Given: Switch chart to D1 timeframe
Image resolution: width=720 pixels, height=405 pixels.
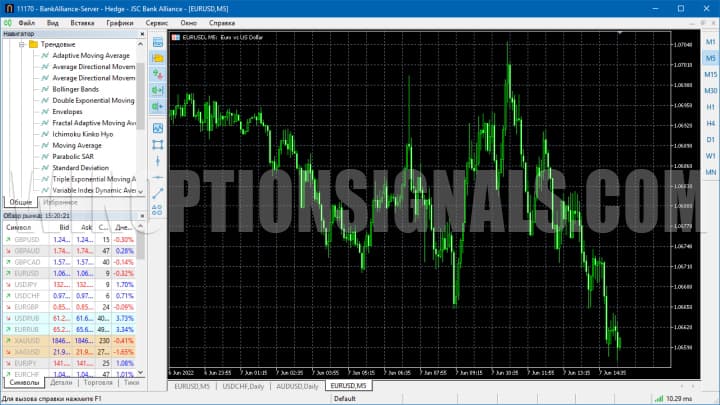Looking at the screenshot, I should [710, 139].
